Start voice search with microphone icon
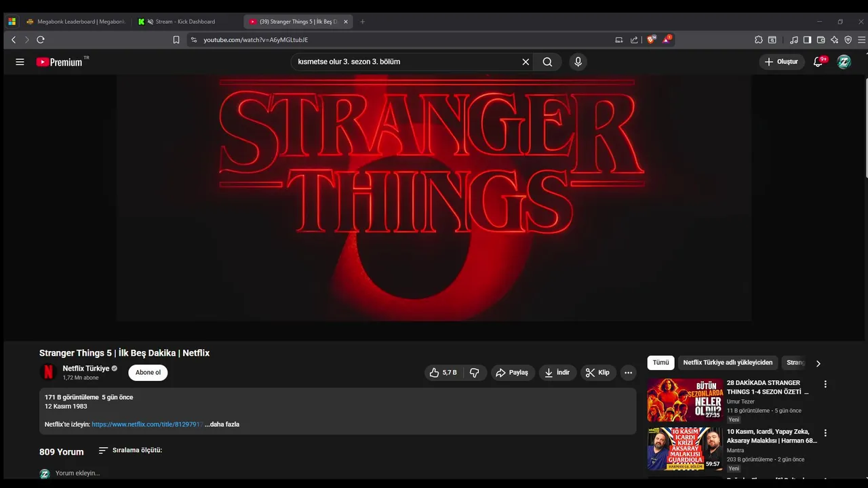 coord(578,62)
